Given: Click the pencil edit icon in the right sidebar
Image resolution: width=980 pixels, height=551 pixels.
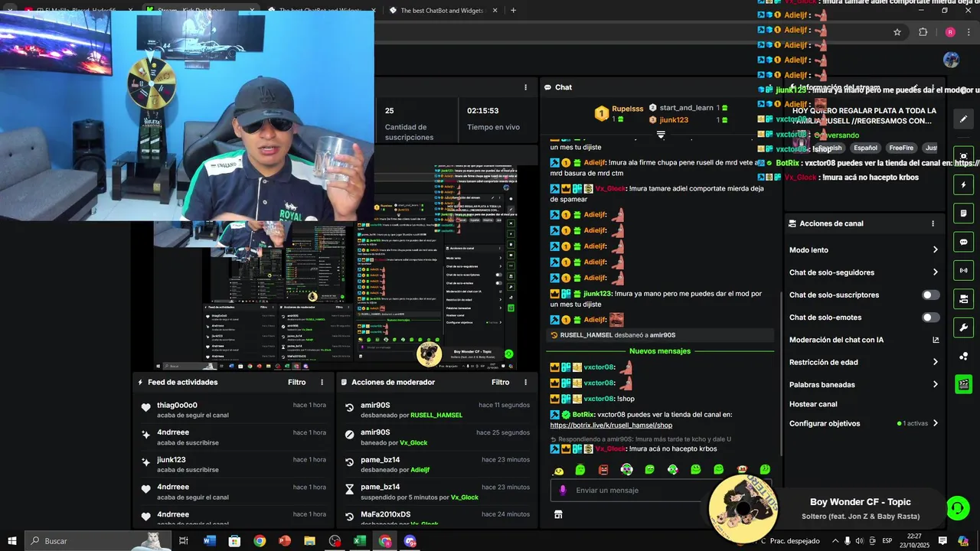Looking at the screenshot, I should [963, 119].
